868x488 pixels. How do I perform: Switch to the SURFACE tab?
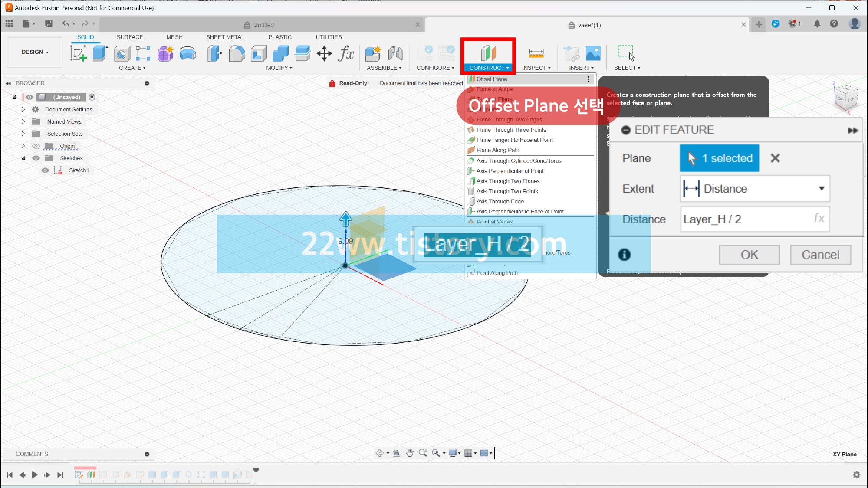pos(129,37)
